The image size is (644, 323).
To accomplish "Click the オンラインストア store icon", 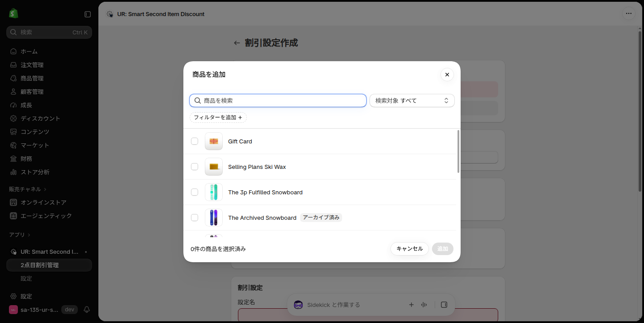I will [13, 202].
